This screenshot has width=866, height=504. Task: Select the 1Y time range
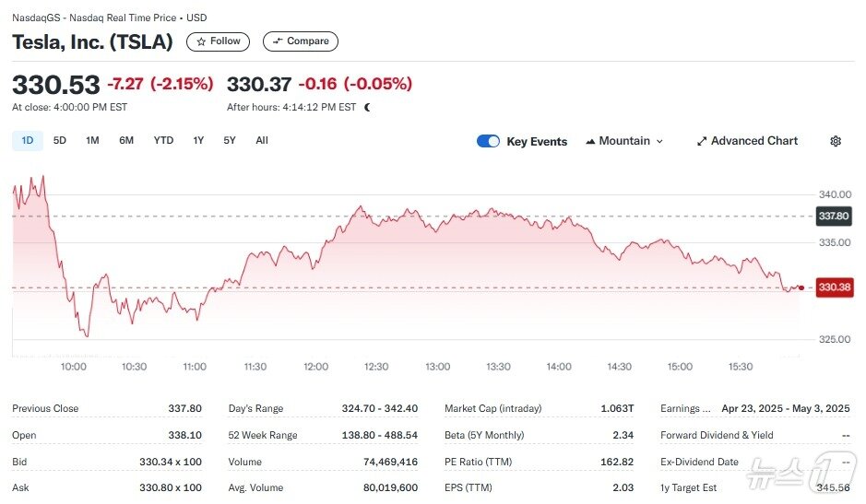coord(198,140)
